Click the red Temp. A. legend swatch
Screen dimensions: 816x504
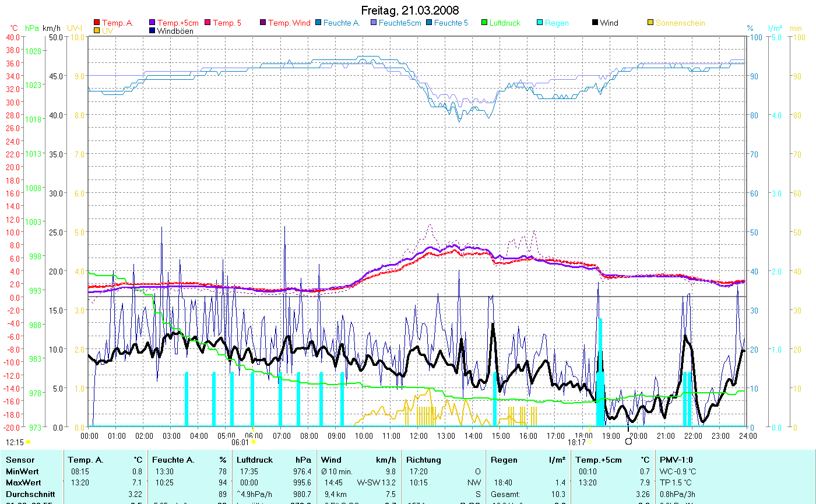click(97, 23)
